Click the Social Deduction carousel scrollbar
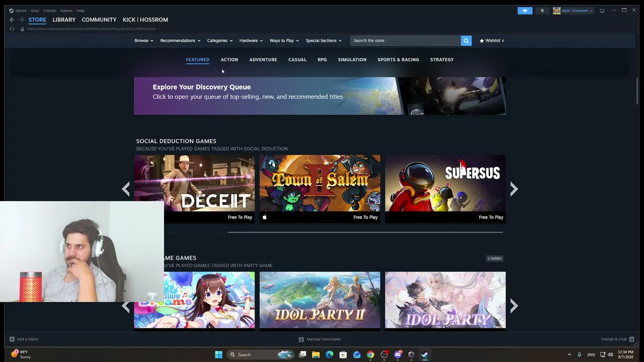The height and width of the screenshot is (362, 644). tap(365, 232)
